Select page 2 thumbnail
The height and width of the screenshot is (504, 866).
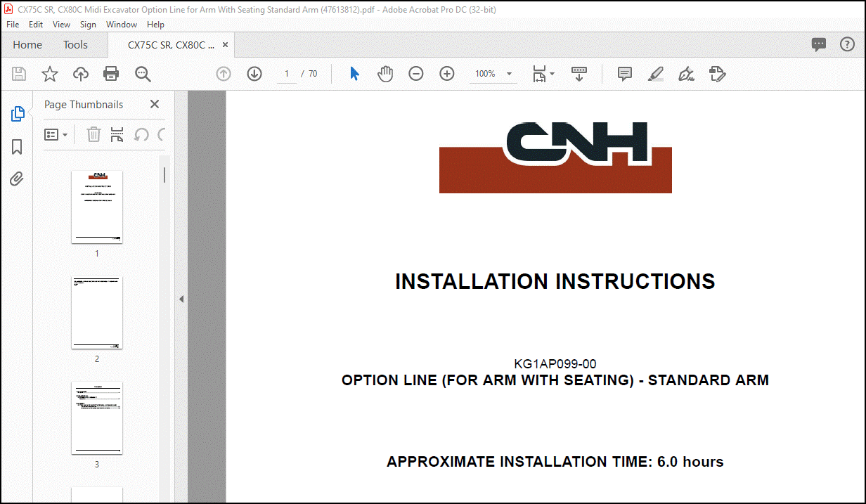point(97,313)
